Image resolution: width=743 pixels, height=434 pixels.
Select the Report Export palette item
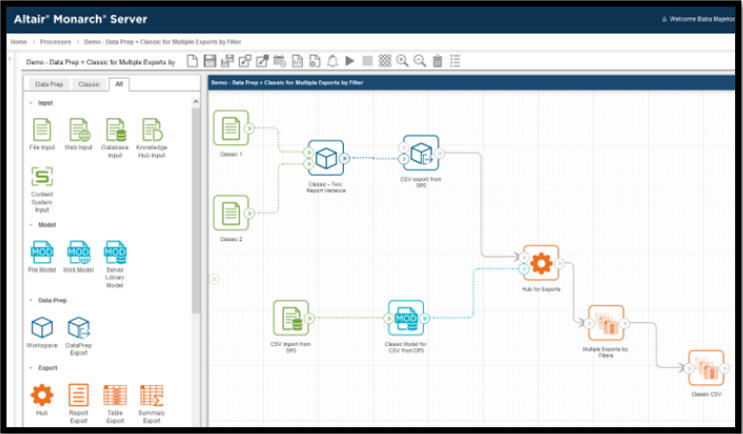tap(79, 403)
